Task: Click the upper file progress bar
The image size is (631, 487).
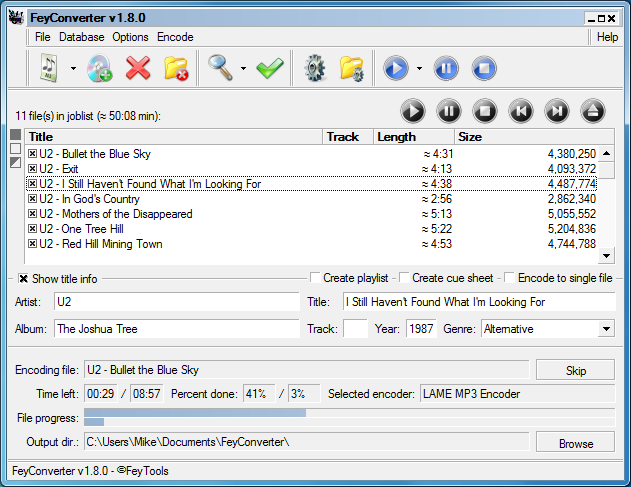Action: tap(349, 413)
